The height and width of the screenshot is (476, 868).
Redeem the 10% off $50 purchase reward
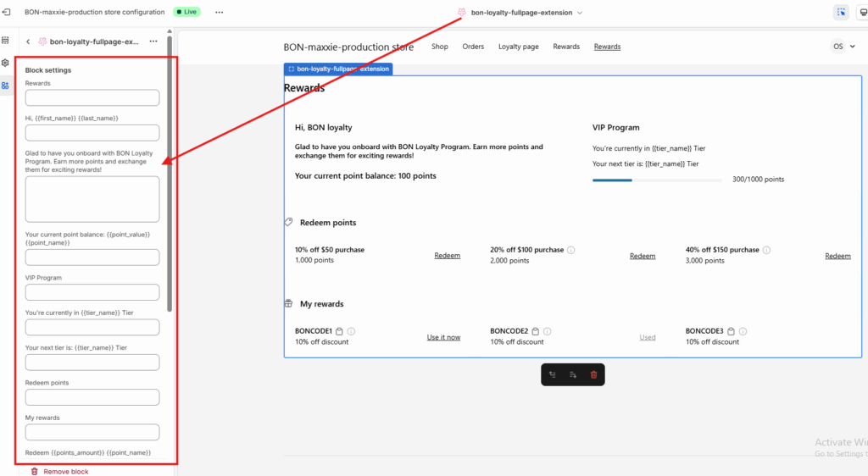(x=448, y=256)
